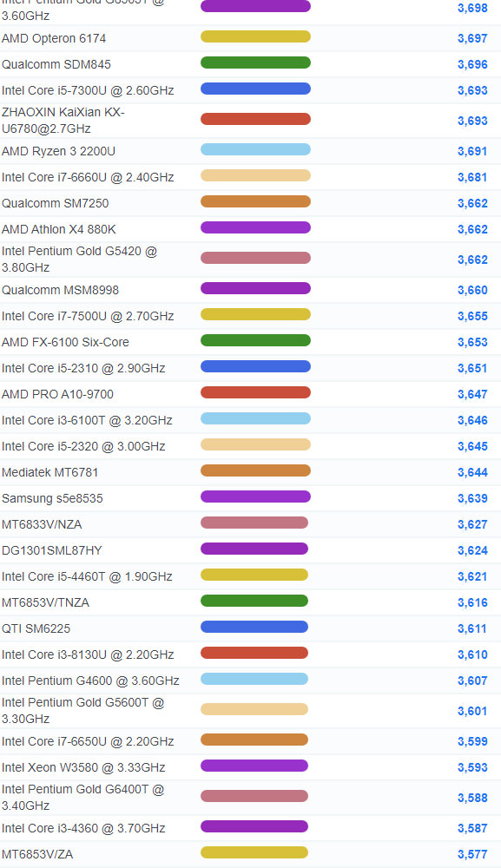Screen dimensions: 501x868
Task: Click Intel Pentium G4600 @ 3.60GHz
Action: (x=90, y=681)
